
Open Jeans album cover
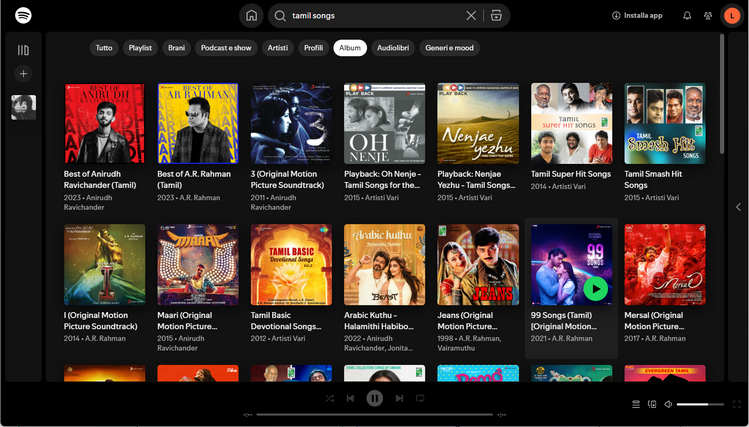(478, 265)
